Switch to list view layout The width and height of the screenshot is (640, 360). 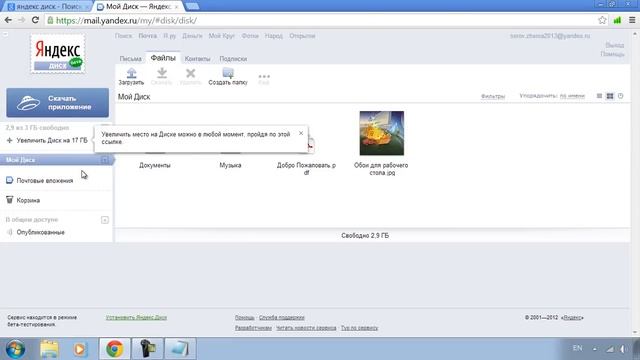click(599, 96)
